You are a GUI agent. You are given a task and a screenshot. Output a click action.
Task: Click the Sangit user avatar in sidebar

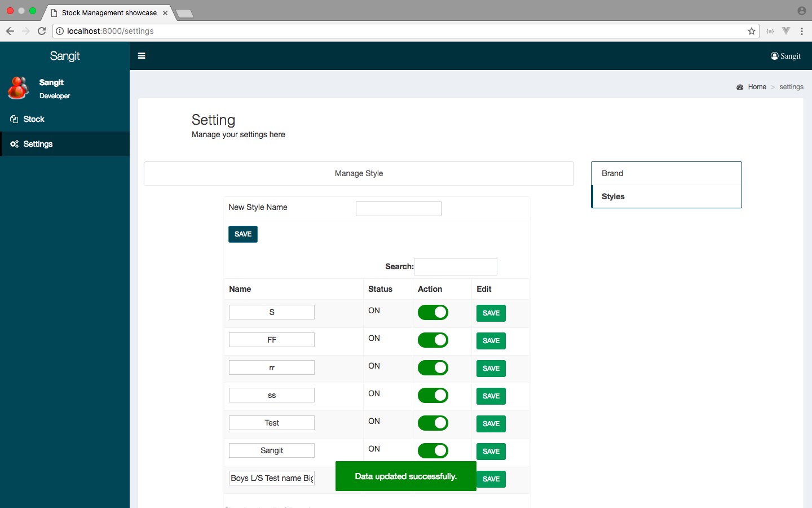18,88
